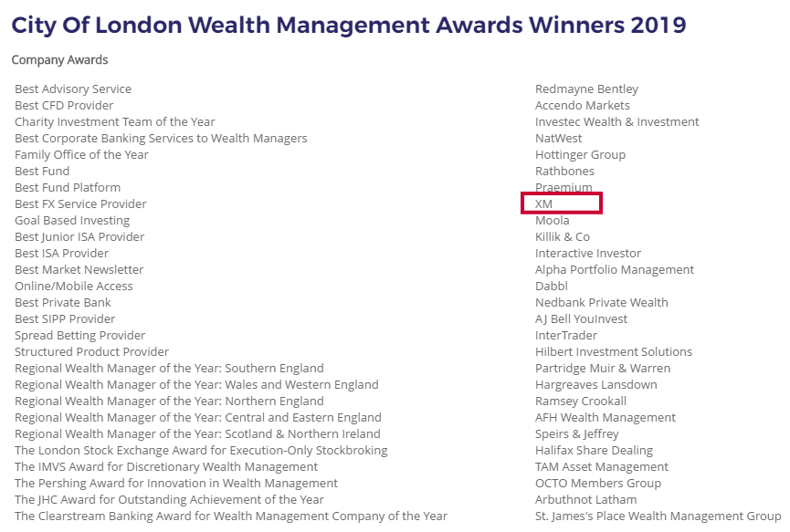Image resolution: width=790 pixels, height=532 pixels.
Task: Click the Rathbones entry
Action: click(x=564, y=172)
